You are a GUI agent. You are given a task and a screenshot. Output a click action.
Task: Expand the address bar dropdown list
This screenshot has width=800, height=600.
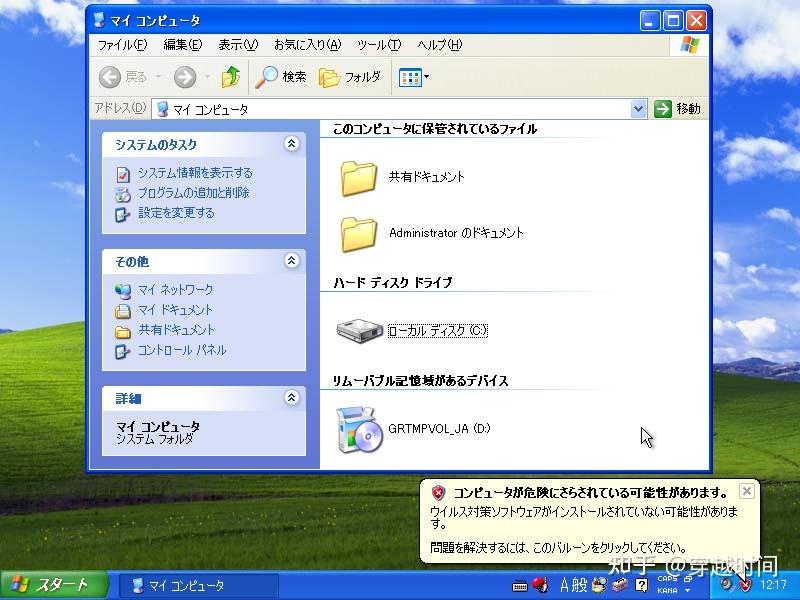click(638, 109)
